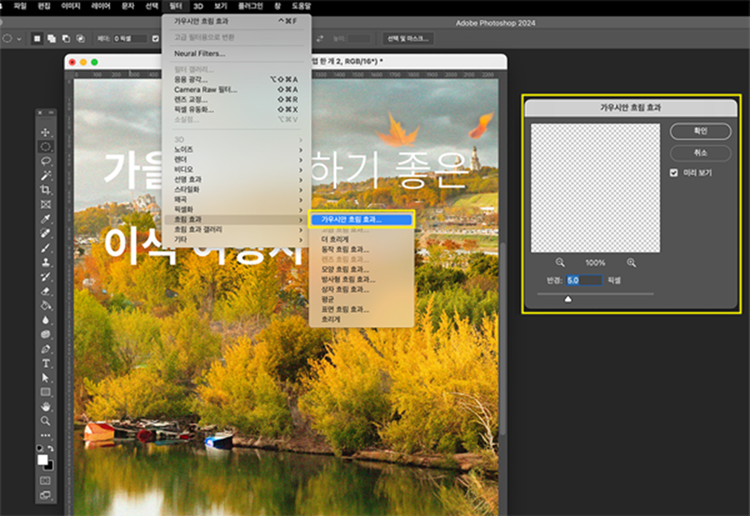The width and height of the screenshot is (750, 516).
Task: Click the 반경 radius input field
Action: coord(584,280)
